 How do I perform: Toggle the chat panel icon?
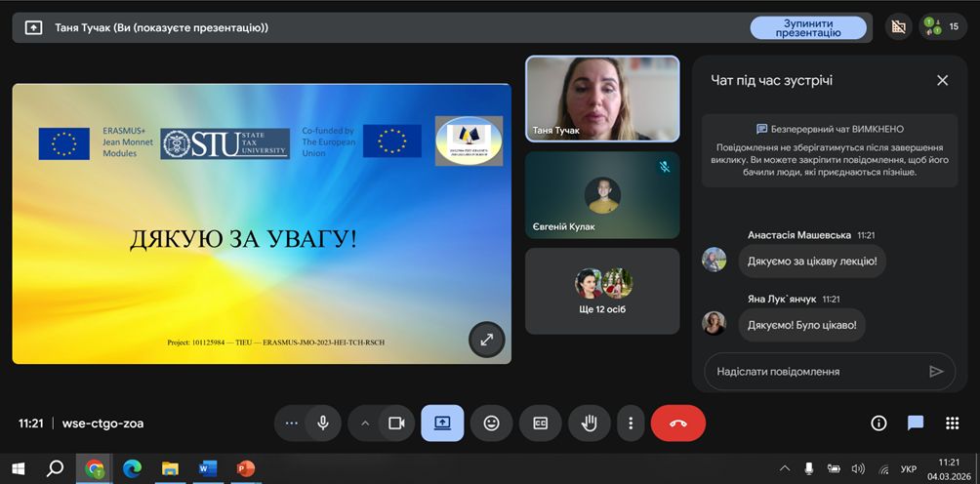click(x=915, y=423)
